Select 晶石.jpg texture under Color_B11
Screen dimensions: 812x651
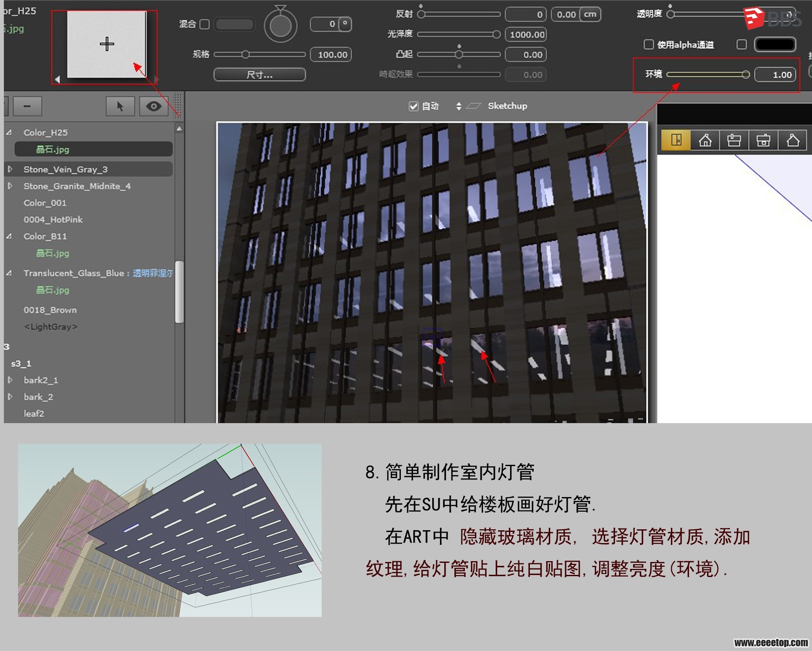pos(52,253)
